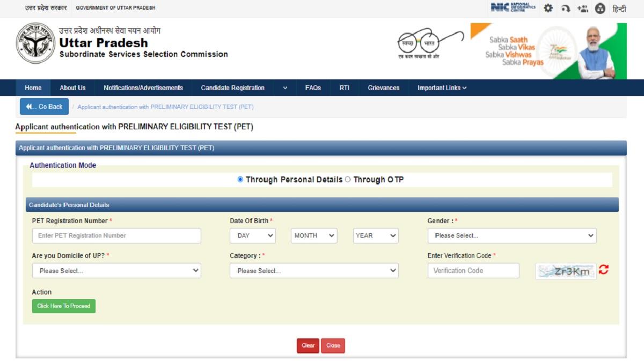The image size is (644, 362).
Task: Open the Domicile of UP dropdown
Action: [116, 271]
